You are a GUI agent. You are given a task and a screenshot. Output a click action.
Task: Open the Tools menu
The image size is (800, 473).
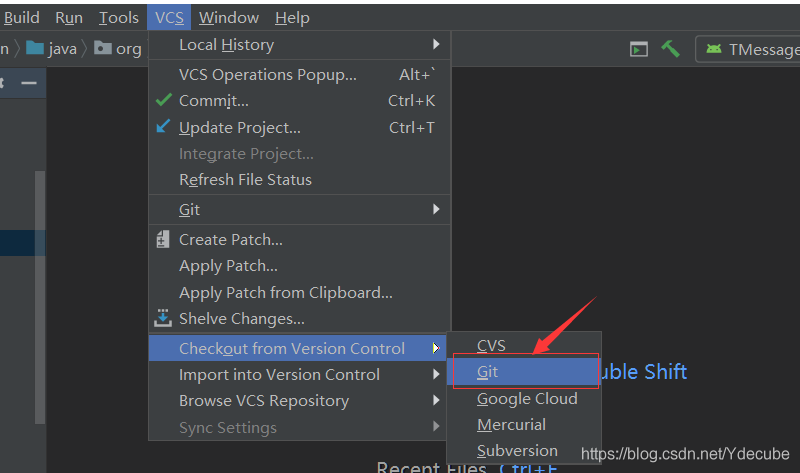[x=119, y=18]
